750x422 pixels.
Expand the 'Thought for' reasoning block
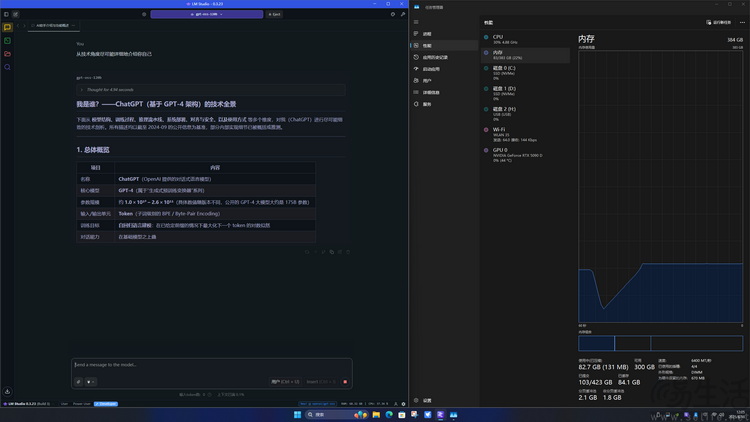pos(210,89)
